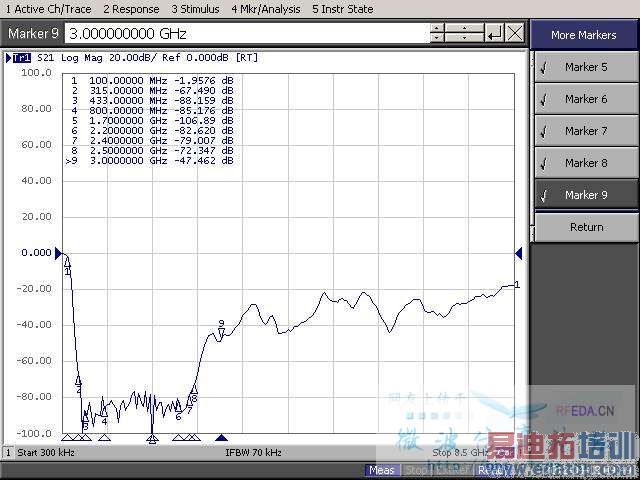Click the marker 5 row: 1.7000000 GHz -106.89 dB
Image resolution: width=640 pixels, height=480 pixels.
(x=151, y=120)
